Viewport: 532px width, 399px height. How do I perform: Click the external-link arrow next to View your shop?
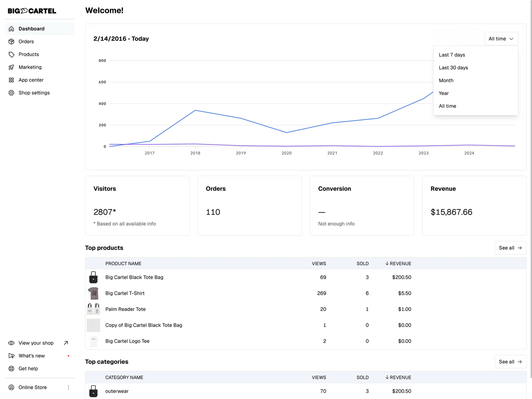click(66, 342)
